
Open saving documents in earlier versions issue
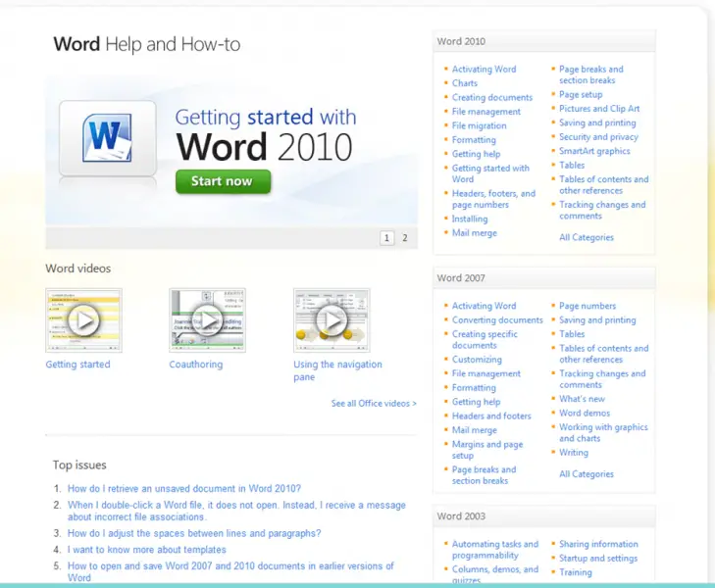click(230, 571)
